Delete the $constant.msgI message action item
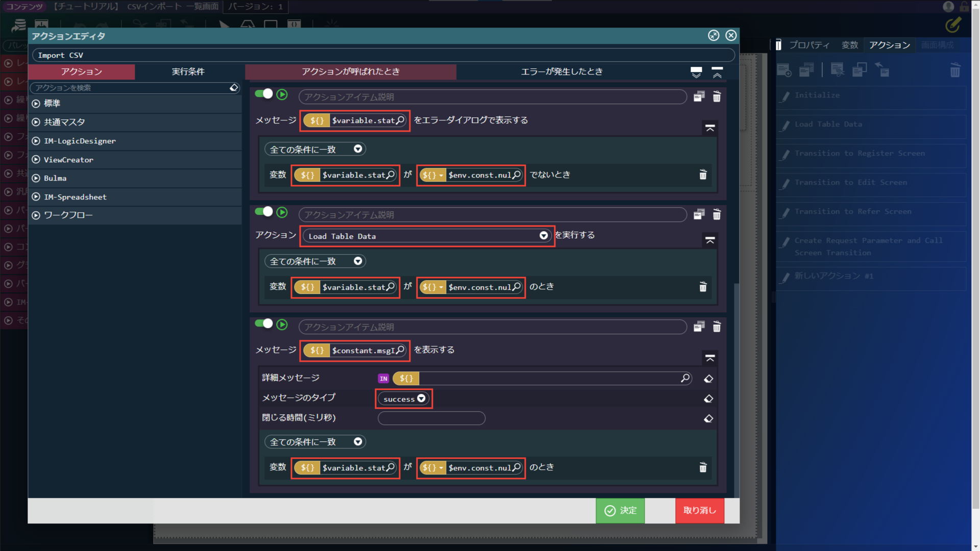This screenshot has width=980, height=551. click(717, 327)
